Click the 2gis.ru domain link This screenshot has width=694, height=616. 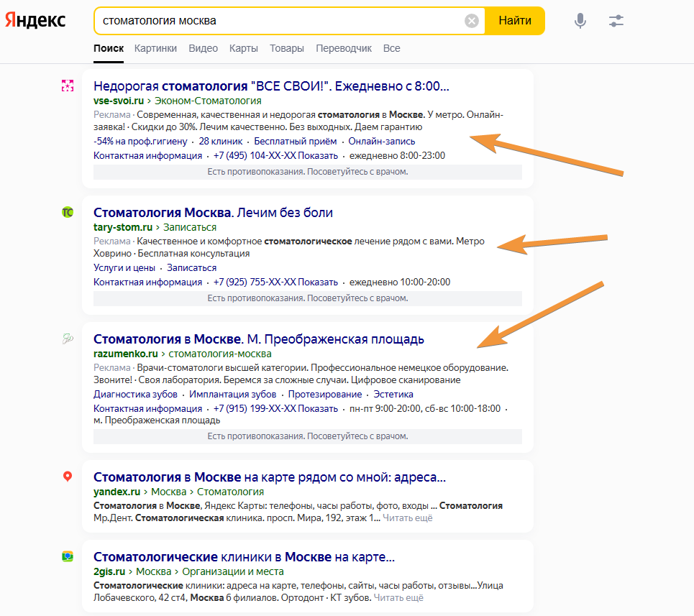[x=109, y=571]
